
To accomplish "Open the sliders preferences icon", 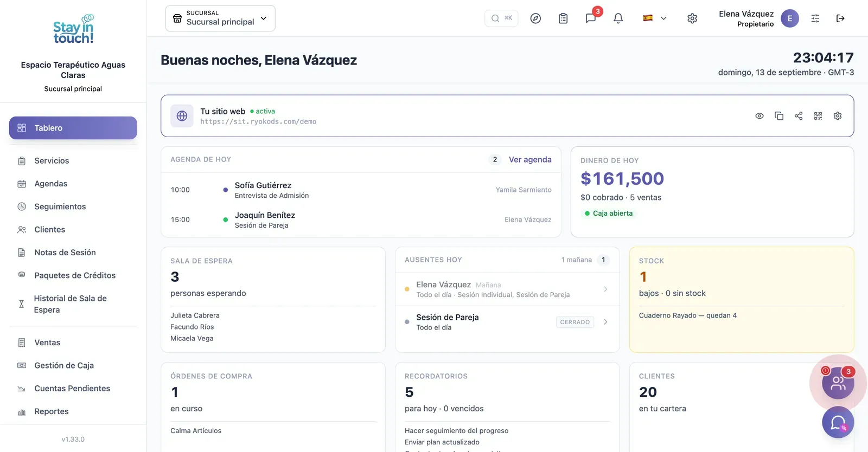I will (x=815, y=18).
